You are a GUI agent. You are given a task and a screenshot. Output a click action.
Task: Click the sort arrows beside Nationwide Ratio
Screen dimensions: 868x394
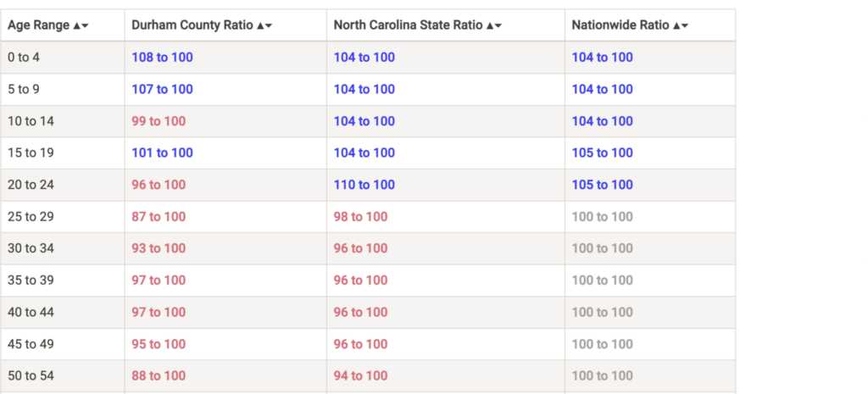(x=680, y=25)
